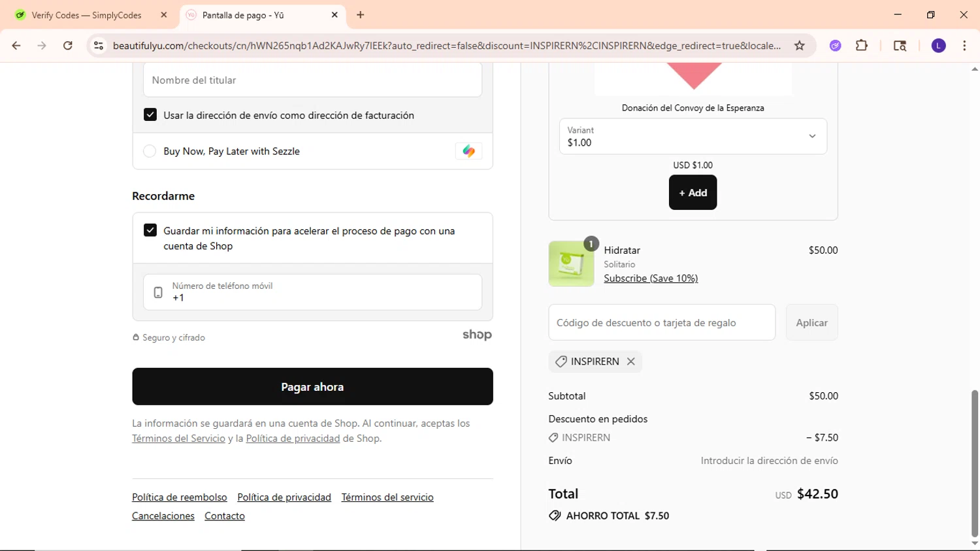Image resolution: width=980 pixels, height=551 pixels.
Task: Click Pagar ahora button
Action: coord(312,386)
